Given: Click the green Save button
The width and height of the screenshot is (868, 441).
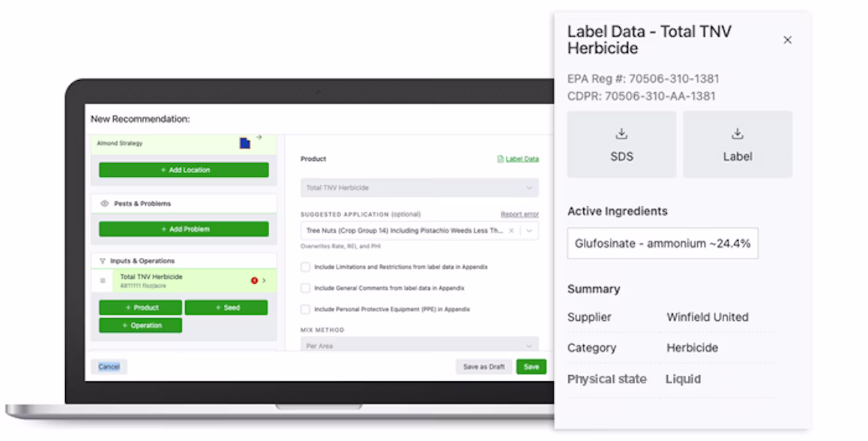Looking at the screenshot, I should pyautogui.click(x=531, y=366).
